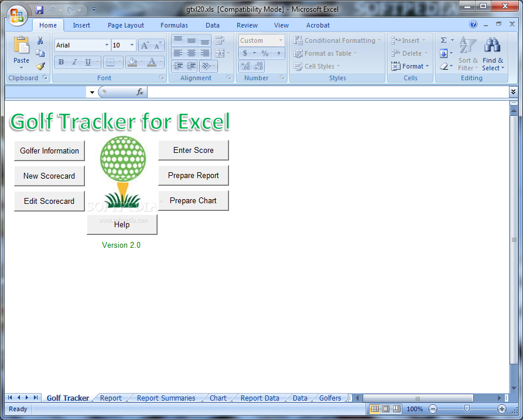523x420 pixels.
Task: Increase the indent
Action: coord(192,66)
